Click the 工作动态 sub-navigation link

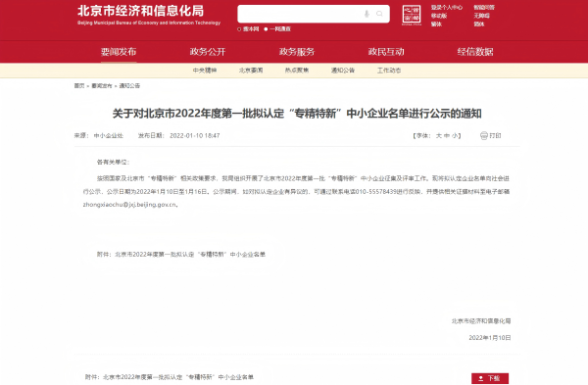389,71
